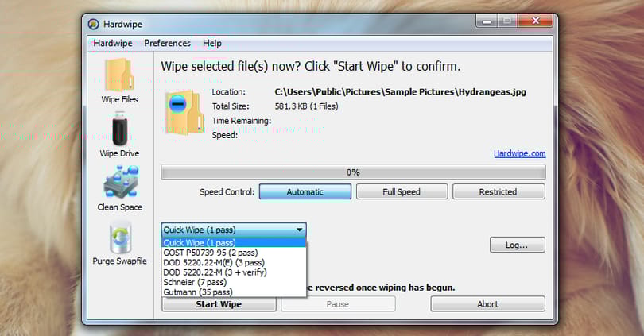The height and width of the screenshot is (336, 644).
Task: Choose the Clean Space disk icon
Action: coord(121,182)
